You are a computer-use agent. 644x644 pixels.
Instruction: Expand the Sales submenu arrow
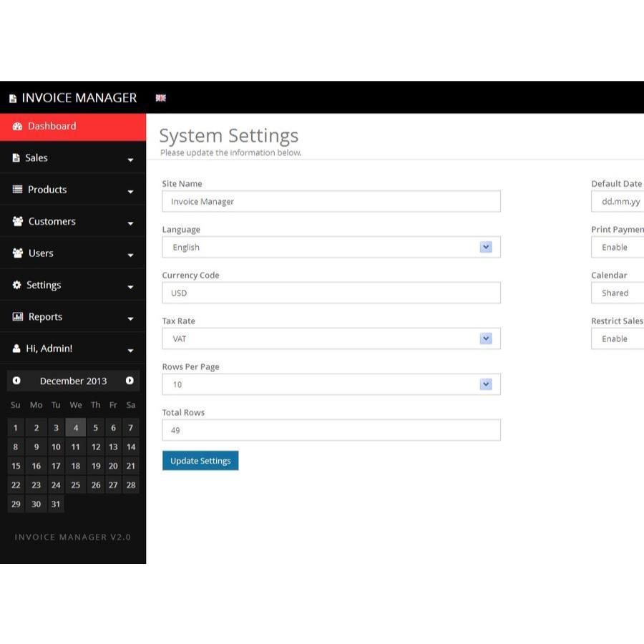coord(131,160)
